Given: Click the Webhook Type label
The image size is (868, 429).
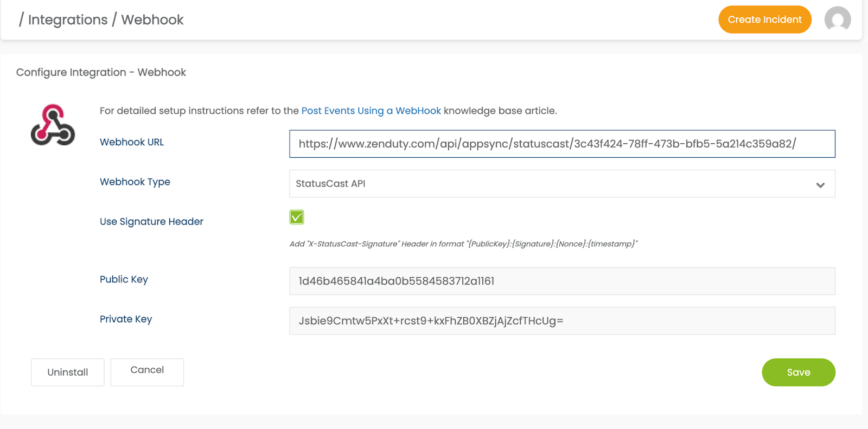Looking at the screenshot, I should pyautogui.click(x=135, y=182).
